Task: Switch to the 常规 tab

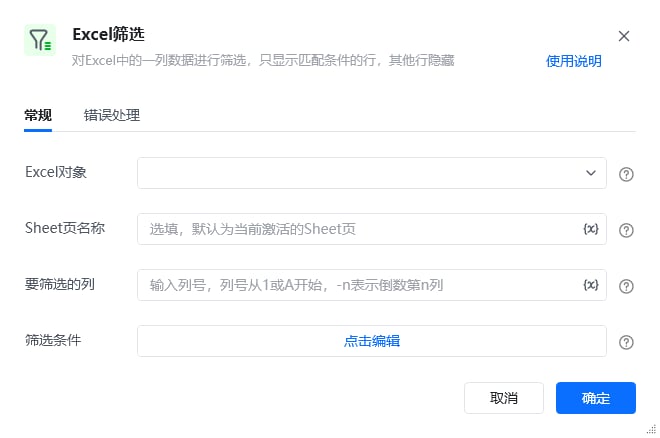Action: (x=38, y=115)
